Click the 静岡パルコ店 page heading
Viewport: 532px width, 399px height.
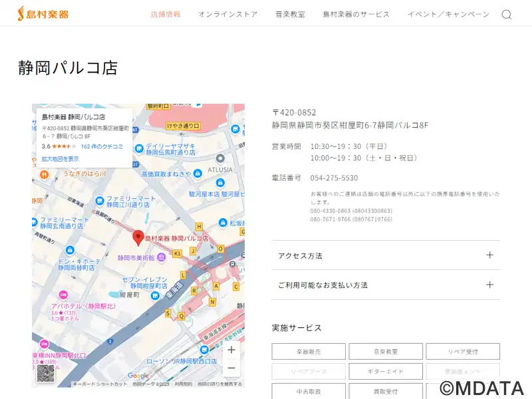point(68,68)
